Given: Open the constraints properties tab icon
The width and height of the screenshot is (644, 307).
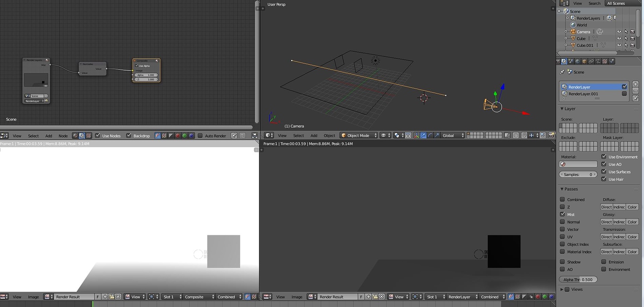Looking at the screenshot, I should [x=591, y=61].
